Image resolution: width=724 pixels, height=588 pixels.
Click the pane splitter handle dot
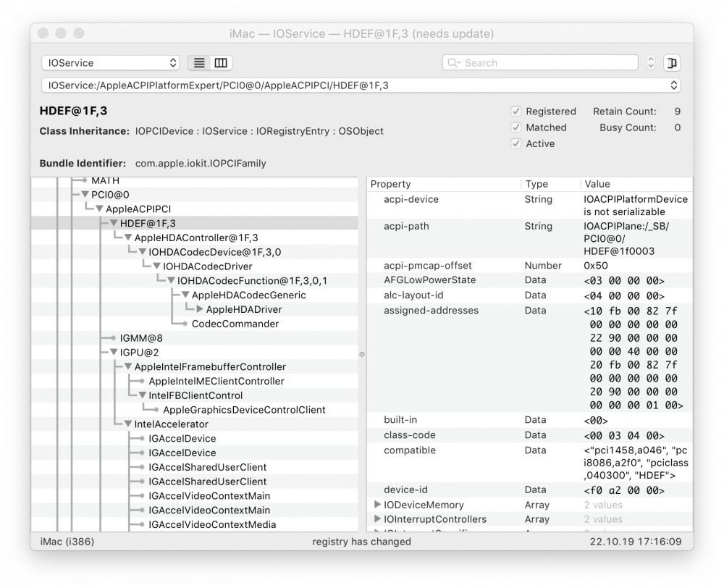click(362, 354)
